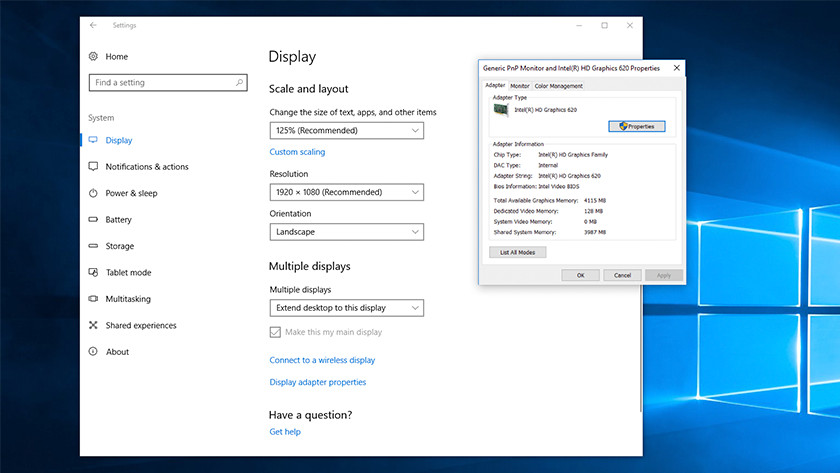
Task: Toggle Make this my main display checkbox
Action: tap(275, 332)
